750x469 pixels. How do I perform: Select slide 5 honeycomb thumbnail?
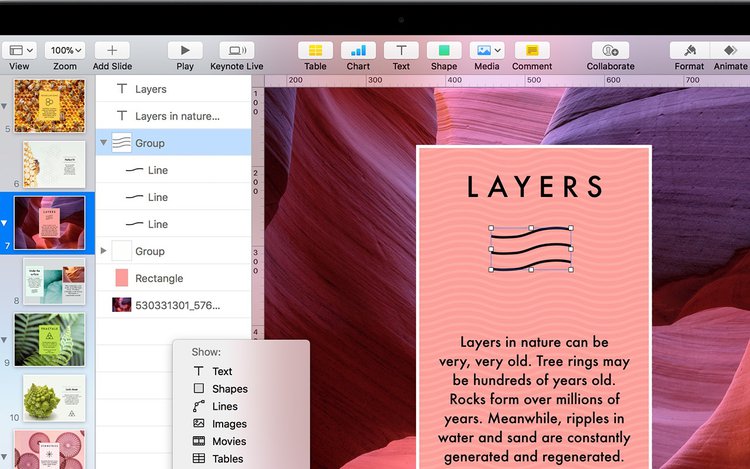[49, 106]
